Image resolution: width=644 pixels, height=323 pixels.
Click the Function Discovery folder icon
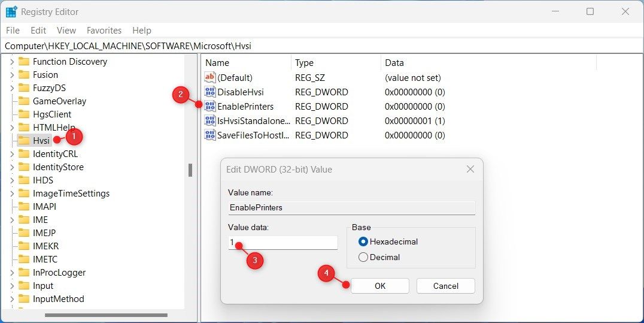click(24, 61)
